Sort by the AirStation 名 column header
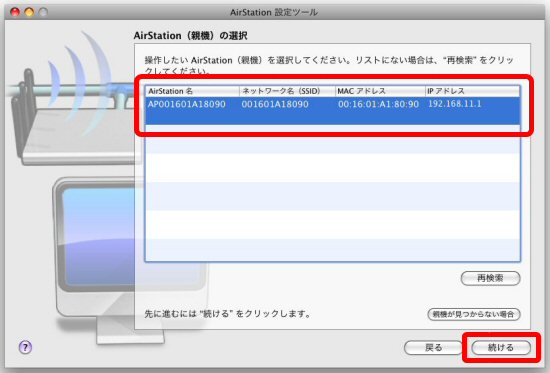550x373 pixels. (x=193, y=91)
